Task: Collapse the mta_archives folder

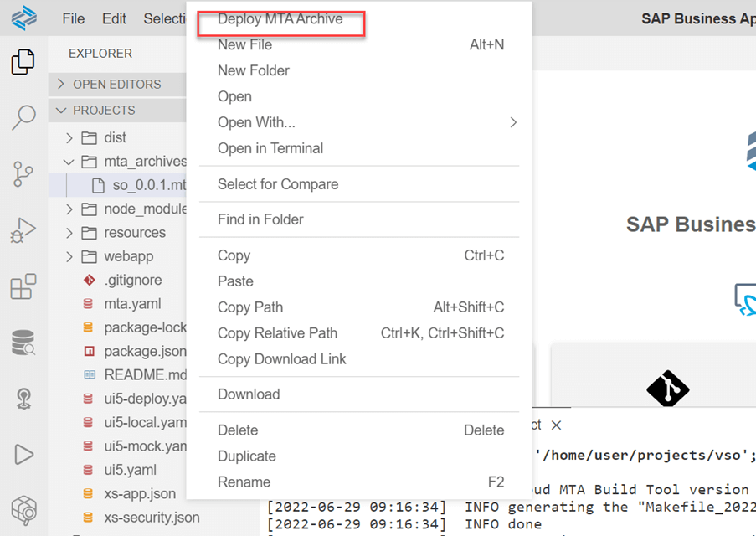Action: click(69, 162)
